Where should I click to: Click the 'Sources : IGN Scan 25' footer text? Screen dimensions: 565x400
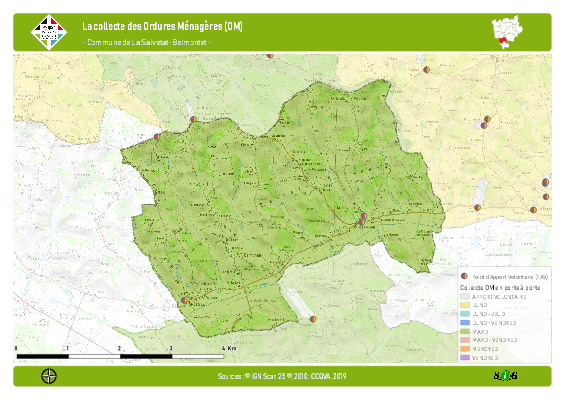pos(282,376)
